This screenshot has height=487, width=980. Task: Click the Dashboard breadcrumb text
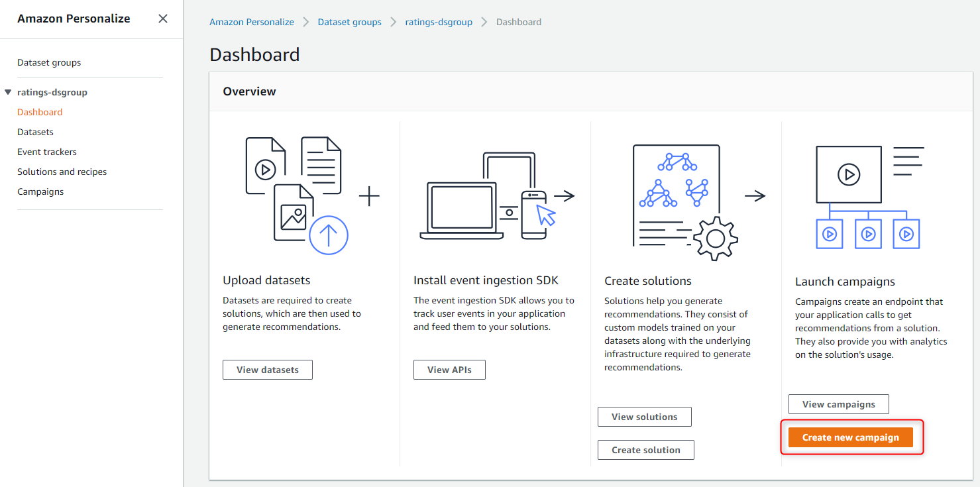[519, 22]
